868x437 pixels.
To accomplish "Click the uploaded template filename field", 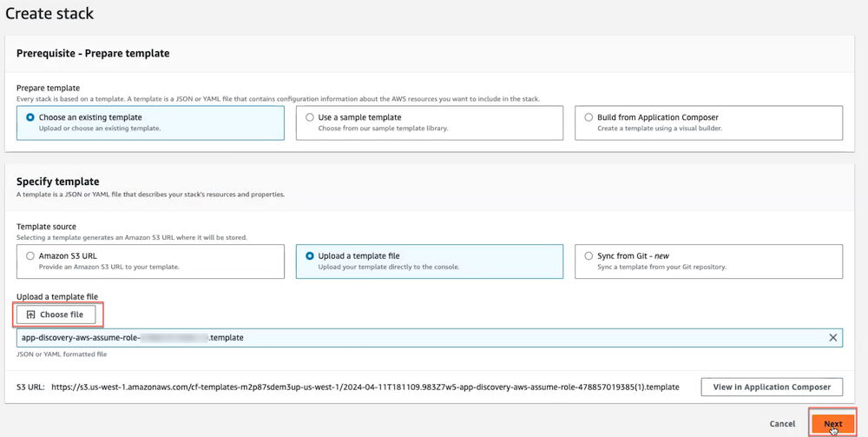I will pos(417,338).
